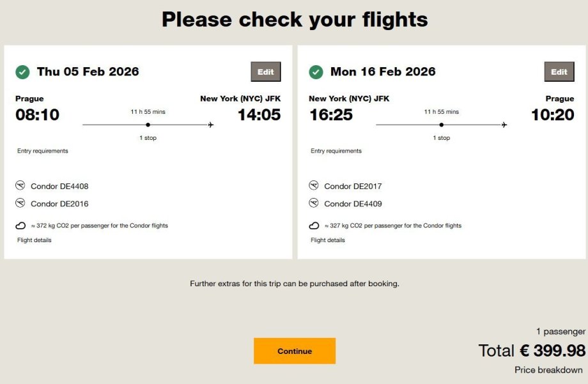This screenshot has height=384, width=588.
Task: Click the stop dot on the return route line
Action: (x=441, y=125)
